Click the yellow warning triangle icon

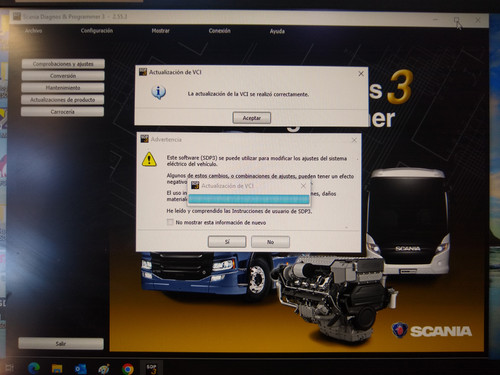(149, 159)
